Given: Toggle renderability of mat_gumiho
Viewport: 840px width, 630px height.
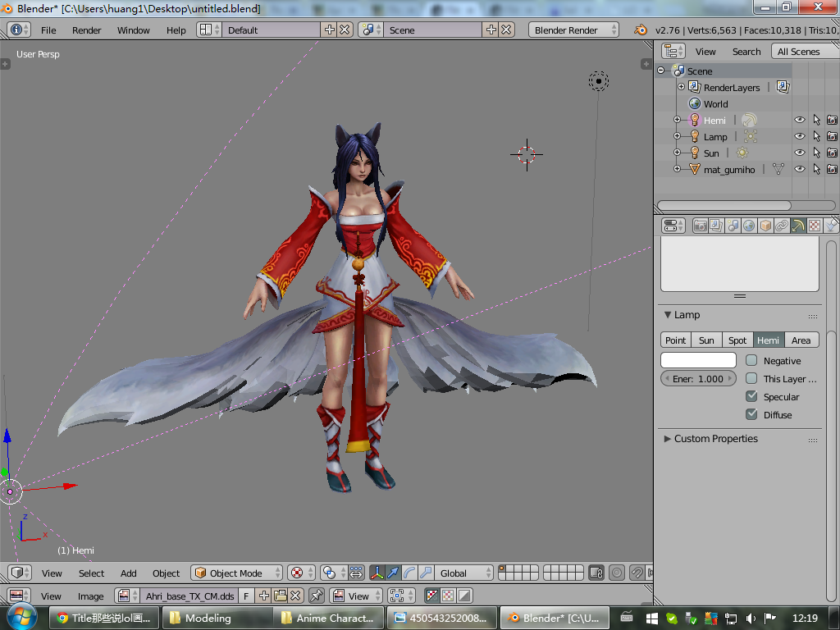Looking at the screenshot, I should (832, 170).
